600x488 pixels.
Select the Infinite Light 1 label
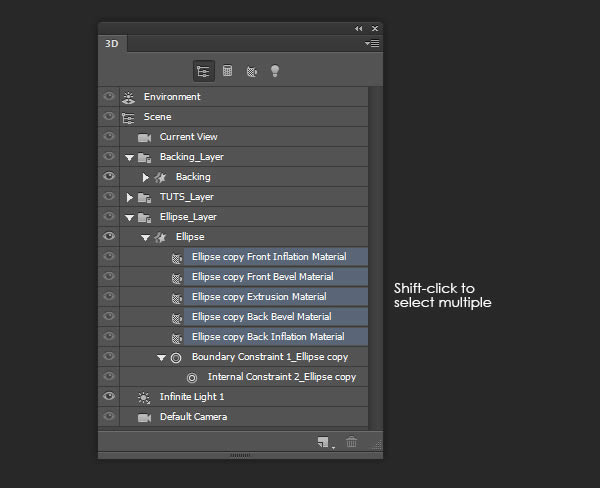pyautogui.click(x=192, y=397)
